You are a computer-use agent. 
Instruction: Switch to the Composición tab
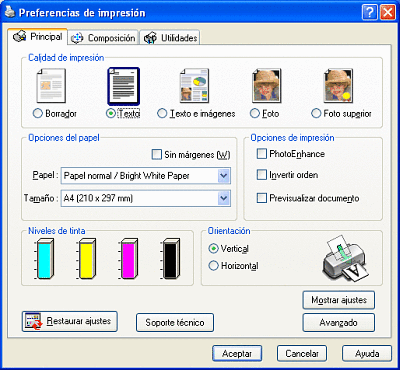pyautogui.click(x=103, y=38)
